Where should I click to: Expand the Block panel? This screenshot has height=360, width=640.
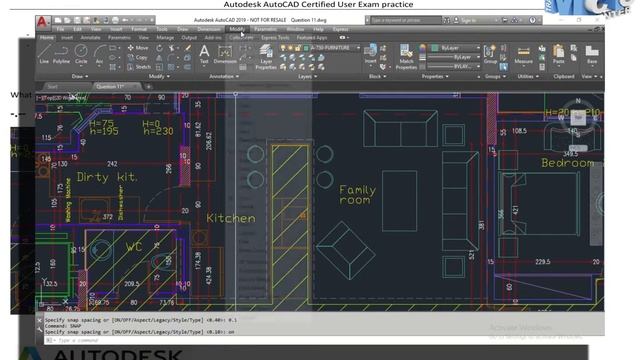(x=378, y=76)
